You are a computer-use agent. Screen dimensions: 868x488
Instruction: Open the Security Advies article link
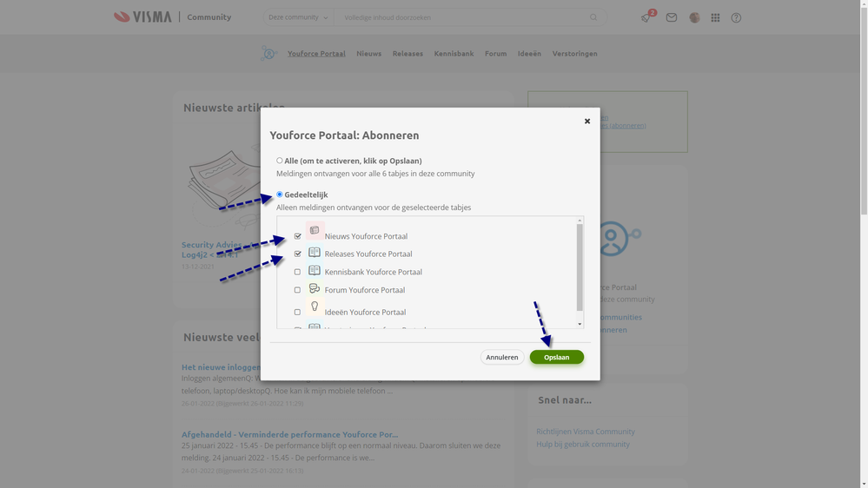click(x=216, y=249)
